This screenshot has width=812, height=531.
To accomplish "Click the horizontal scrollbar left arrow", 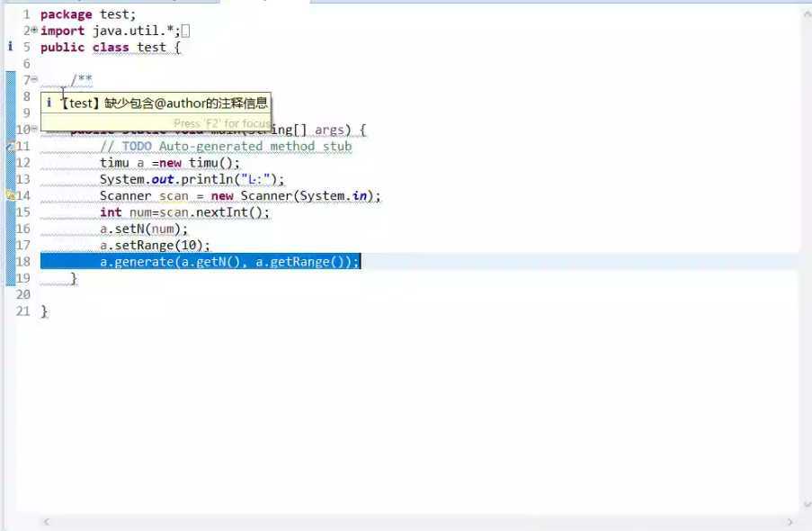I will tap(47, 522).
